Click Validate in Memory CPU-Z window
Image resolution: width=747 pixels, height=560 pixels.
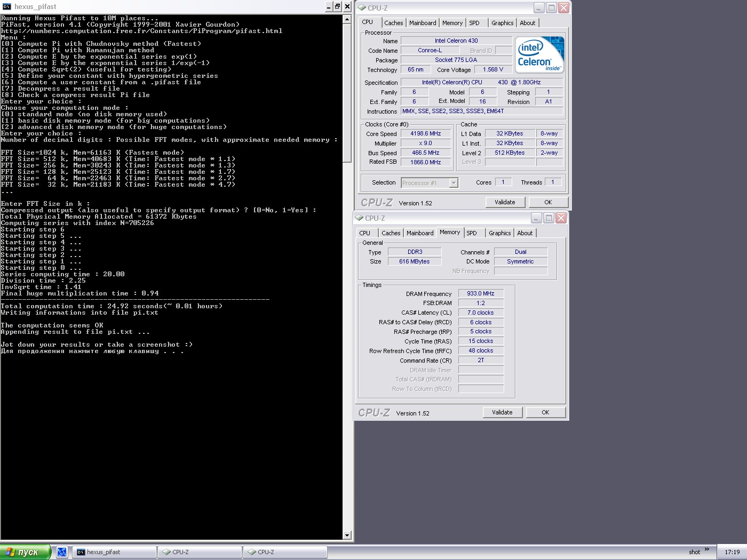[503, 412]
